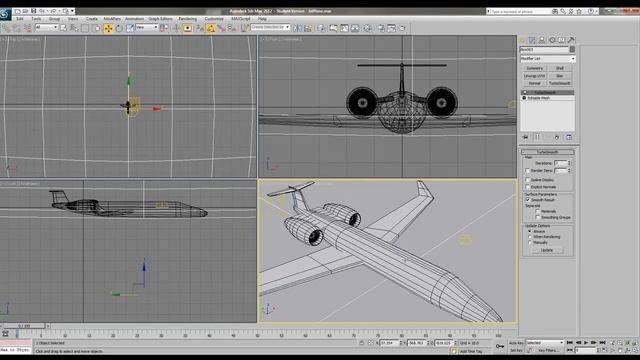640x360 pixels.
Task: Open the key mode Selected dropdown
Action: click(544, 343)
